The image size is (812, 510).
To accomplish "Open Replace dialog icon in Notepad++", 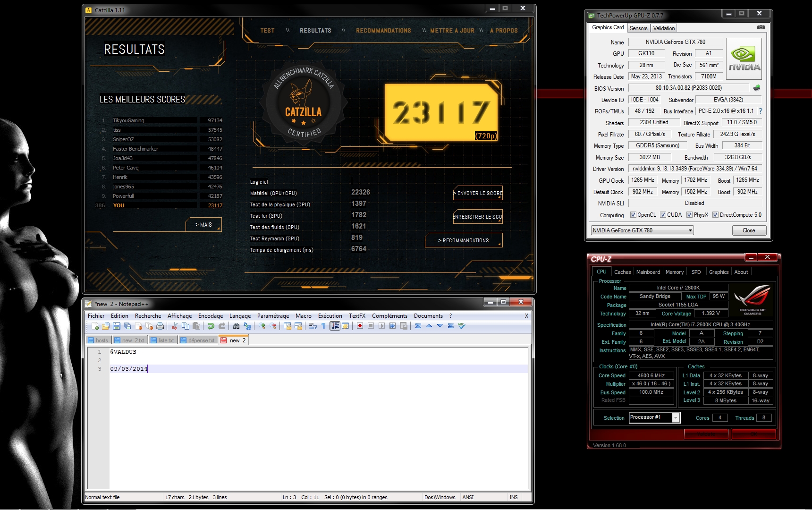I will pyautogui.click(x=247, y=326).
